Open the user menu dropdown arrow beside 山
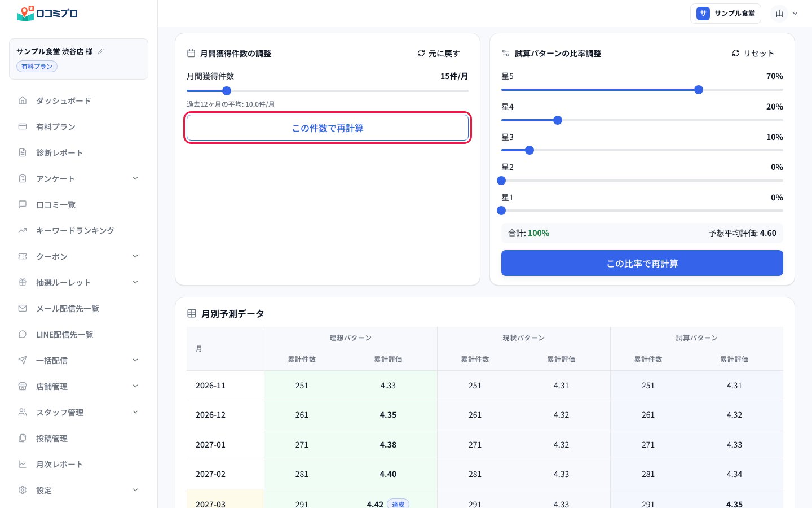 click(x=795, y=14)
